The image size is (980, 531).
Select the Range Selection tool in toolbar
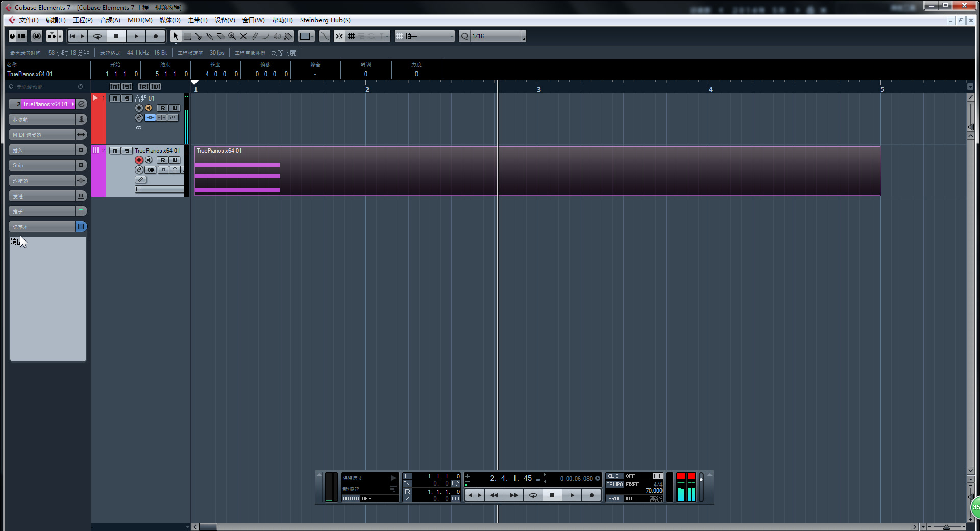point(187,36)
